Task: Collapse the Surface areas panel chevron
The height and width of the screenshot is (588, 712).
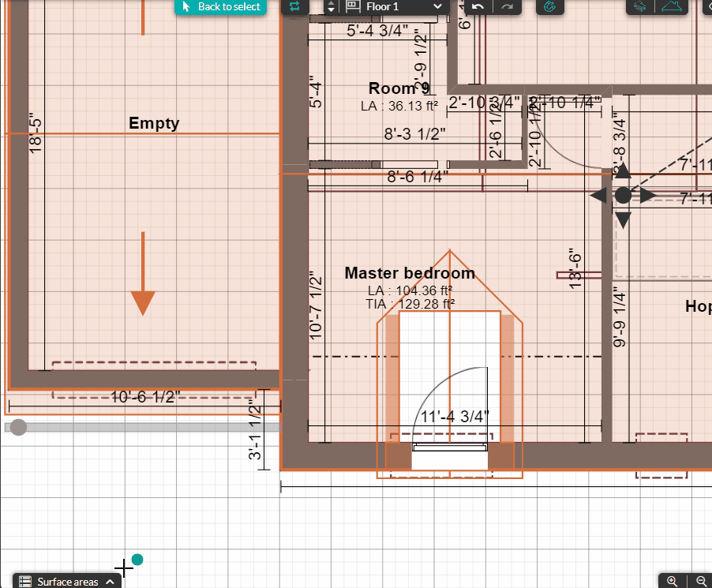Action: [x=109, y=582]
